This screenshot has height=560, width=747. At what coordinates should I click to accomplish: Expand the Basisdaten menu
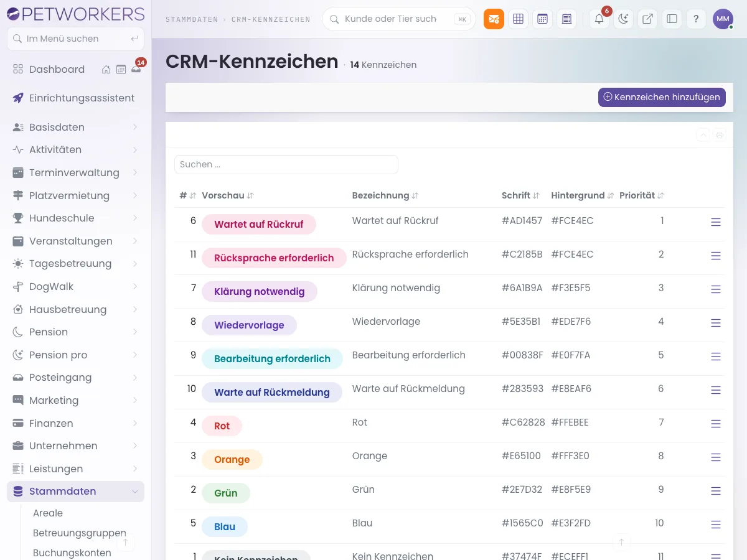point(75,127)
